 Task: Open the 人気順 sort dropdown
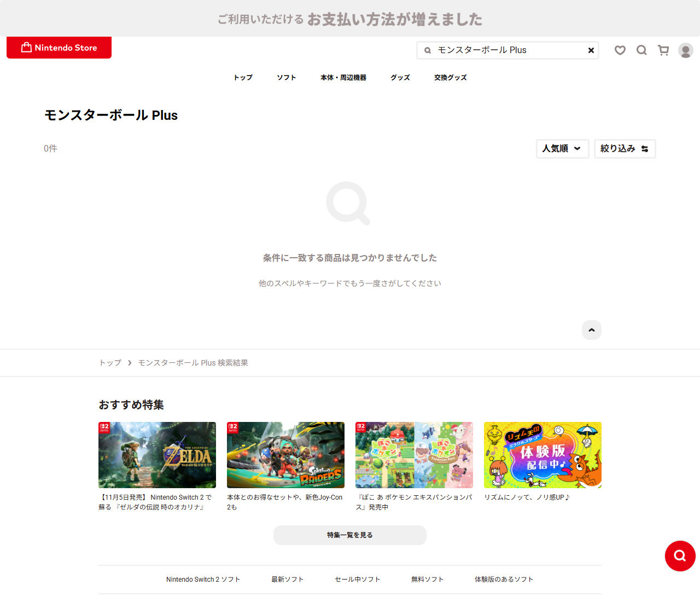(562, 148)
